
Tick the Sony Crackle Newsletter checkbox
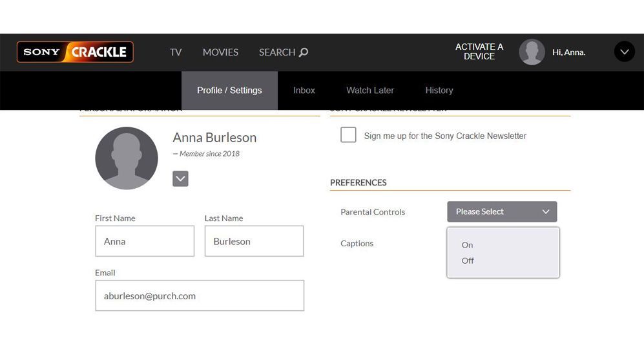click(348, 135)
